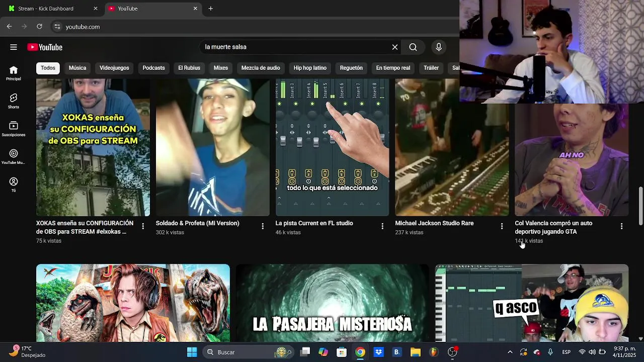The height and width of the screenshot is (362, 644).
Task: Open YouTube Music from the sidebar
Action: coord(14,157)
